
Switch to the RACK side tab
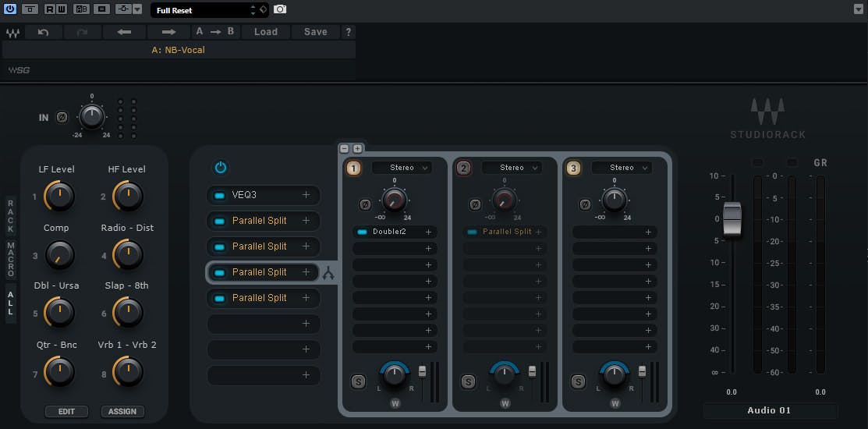click(x=11, y=218)
